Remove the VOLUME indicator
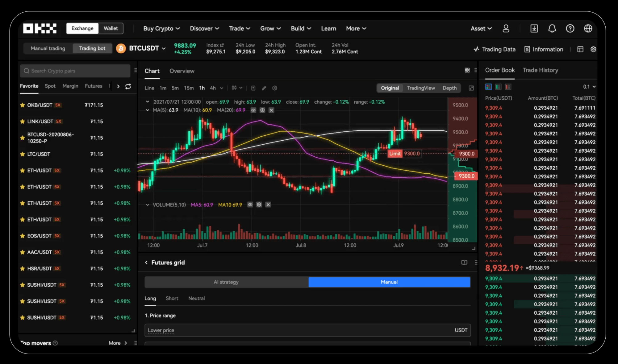Image resolution: width=618 pixels, height=364 pixels. [x=268, y=205]
